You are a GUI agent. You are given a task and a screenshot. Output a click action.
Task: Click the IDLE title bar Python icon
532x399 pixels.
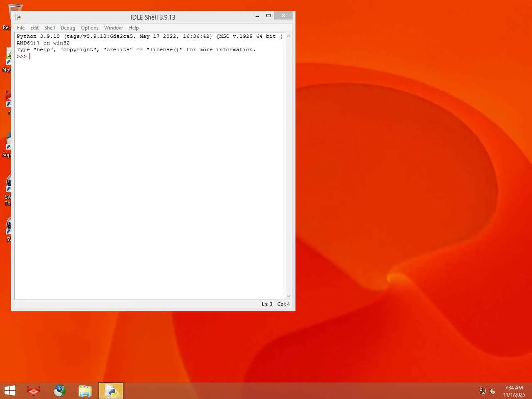pos(18,17)
